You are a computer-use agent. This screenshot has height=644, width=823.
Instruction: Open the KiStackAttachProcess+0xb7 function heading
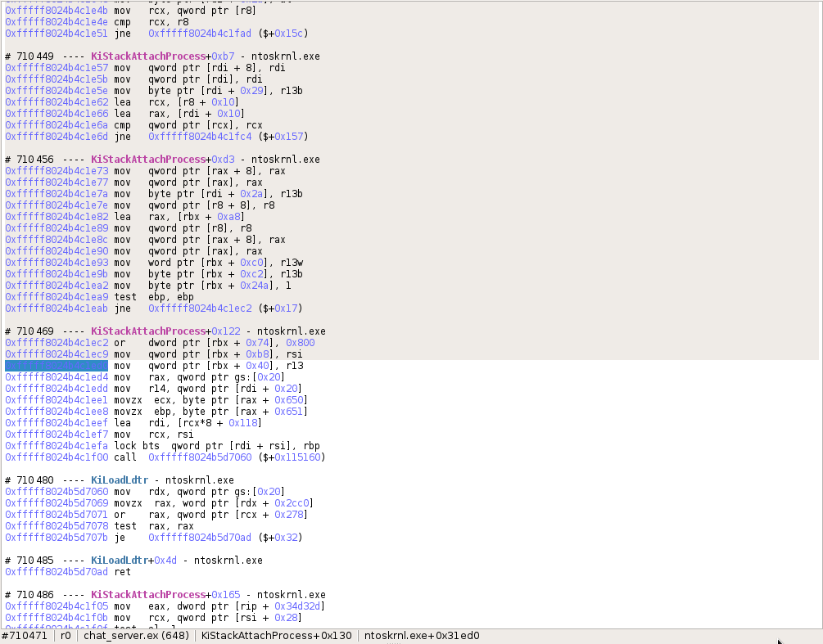pyautogui.click(x=146, y=56)
